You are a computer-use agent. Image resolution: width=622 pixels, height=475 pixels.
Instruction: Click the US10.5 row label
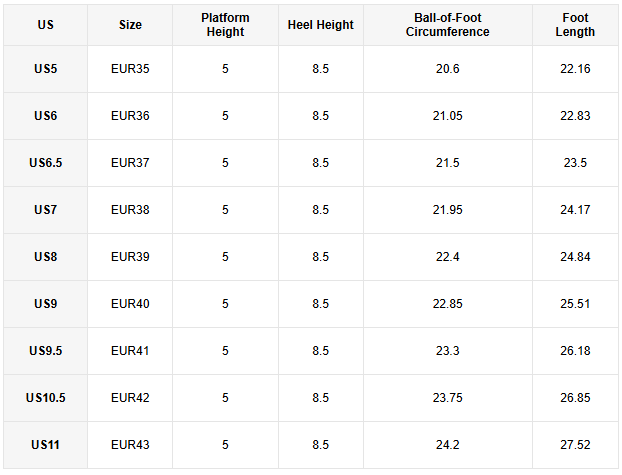pyautogui.click(x=46, y=398)
